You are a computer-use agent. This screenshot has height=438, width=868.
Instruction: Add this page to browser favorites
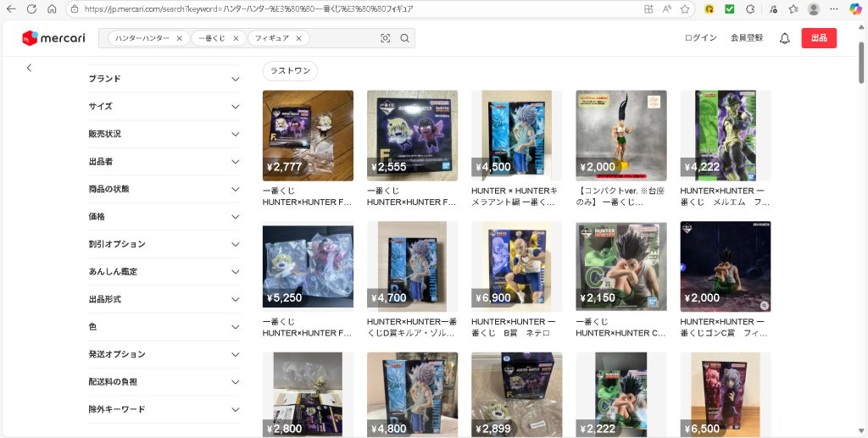coord(685,8)
